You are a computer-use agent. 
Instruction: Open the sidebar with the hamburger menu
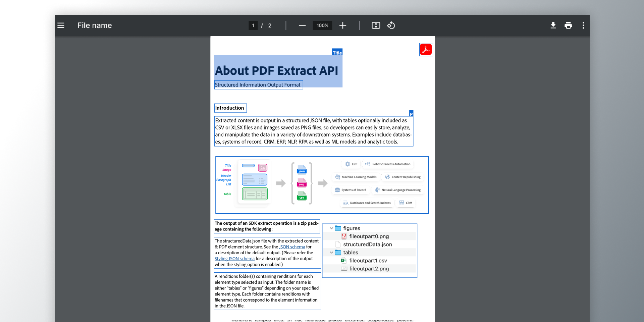61,25
